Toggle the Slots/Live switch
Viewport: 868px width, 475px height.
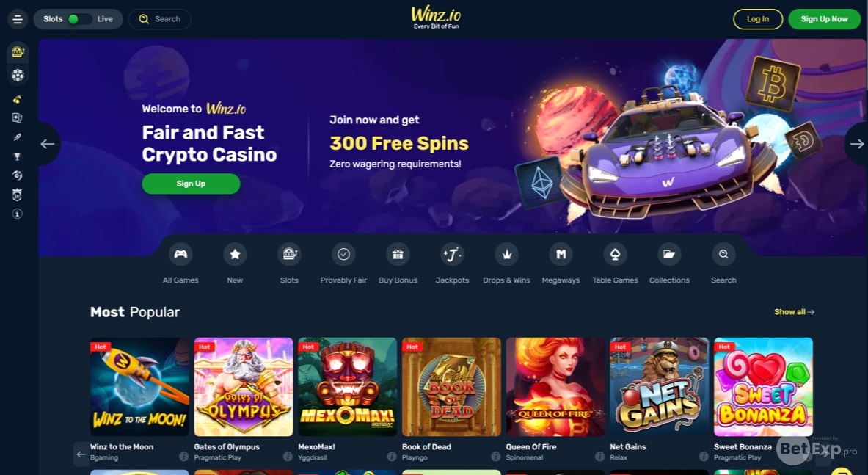(79, 19)
